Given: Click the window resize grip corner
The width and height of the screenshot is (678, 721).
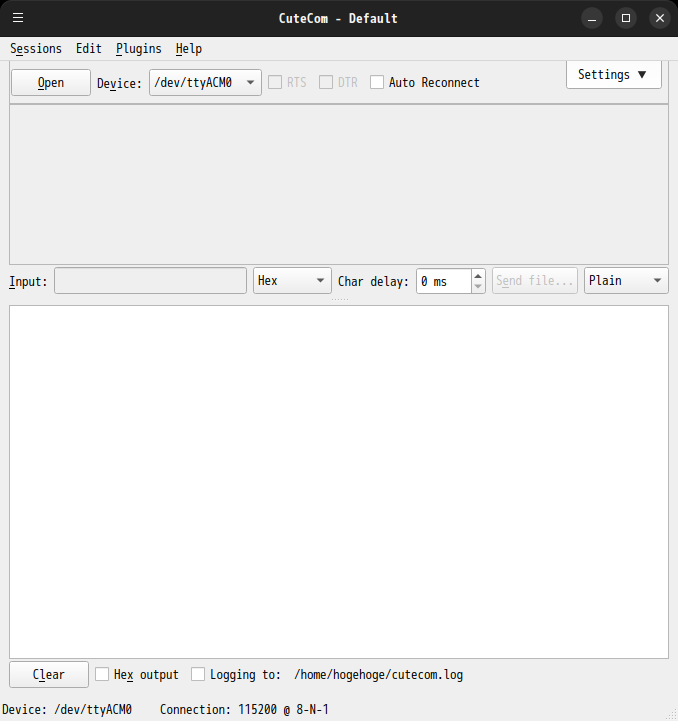Looking at the screenshot, I should click(672, 715).
